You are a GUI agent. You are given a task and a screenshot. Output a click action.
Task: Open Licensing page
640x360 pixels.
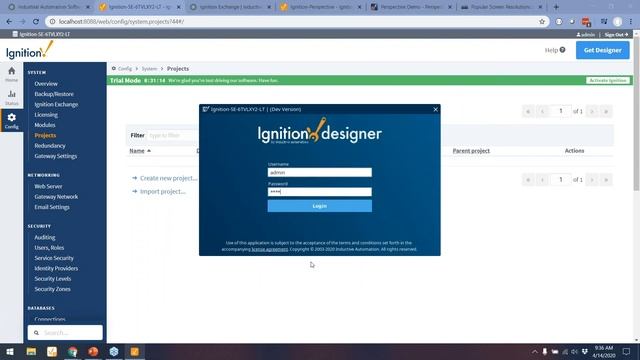point(46,115)
